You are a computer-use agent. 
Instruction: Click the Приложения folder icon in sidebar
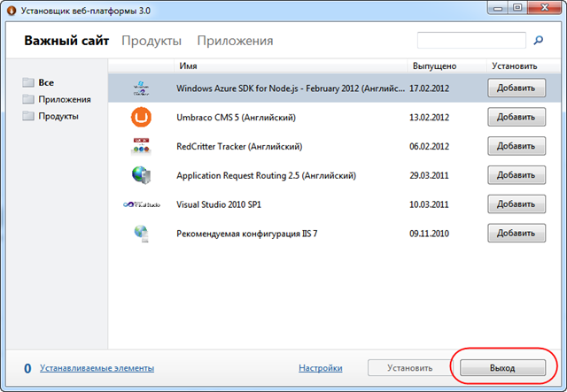(28, 99)
